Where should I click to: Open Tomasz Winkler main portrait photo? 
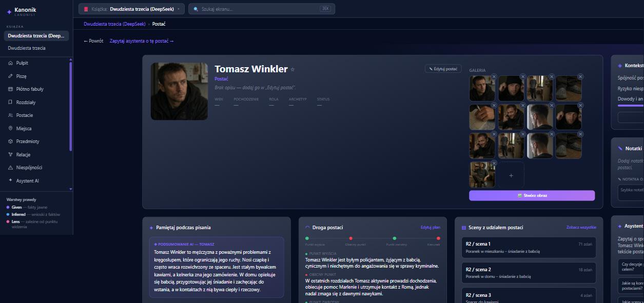pyautogui.click(x=179, y=91)
